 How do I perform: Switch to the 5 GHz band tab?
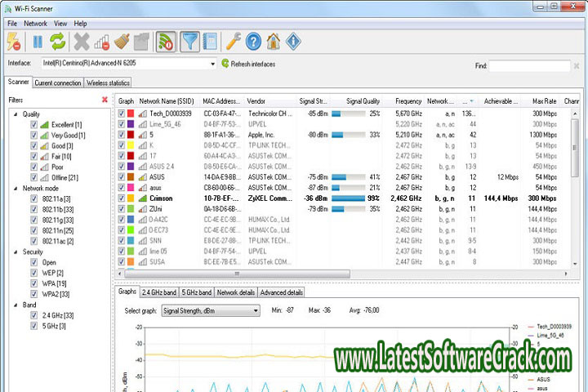(197, 292)
